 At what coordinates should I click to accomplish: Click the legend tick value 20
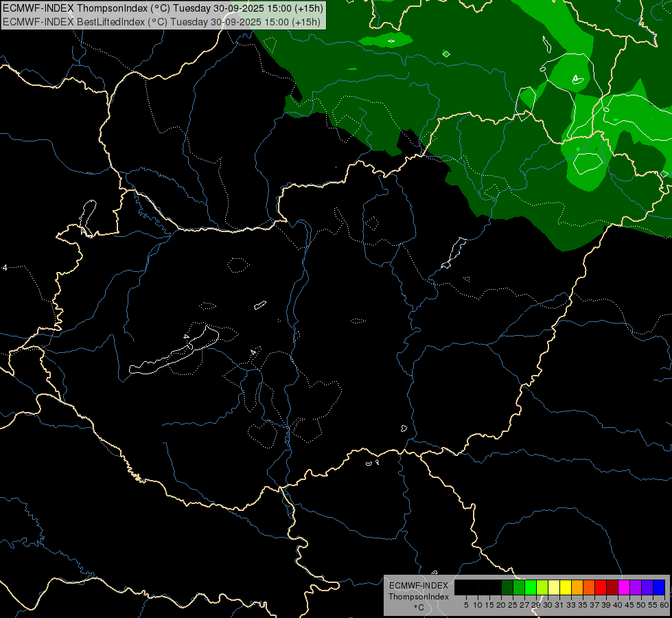(501, 605)
